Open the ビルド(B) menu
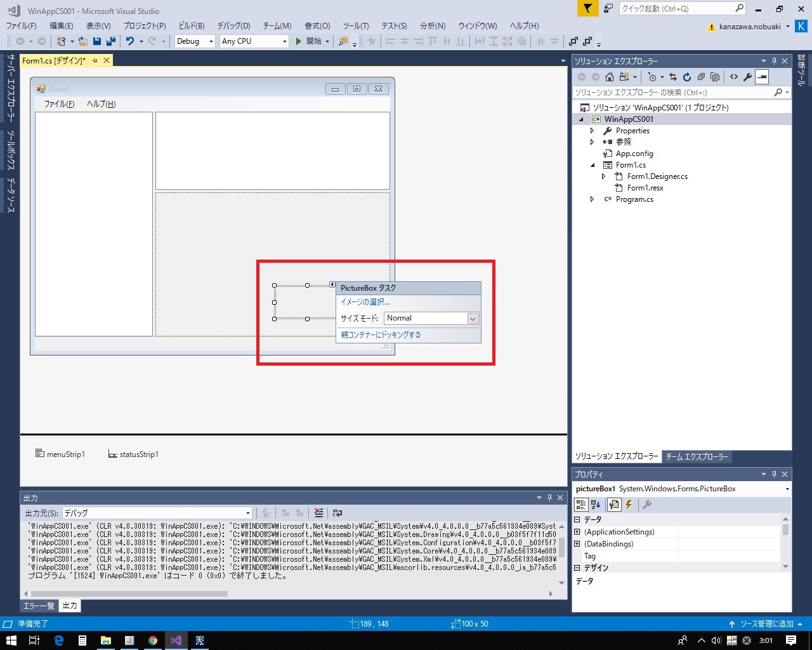This screenshot has height=650, width=812. click(x=192, y=26)
